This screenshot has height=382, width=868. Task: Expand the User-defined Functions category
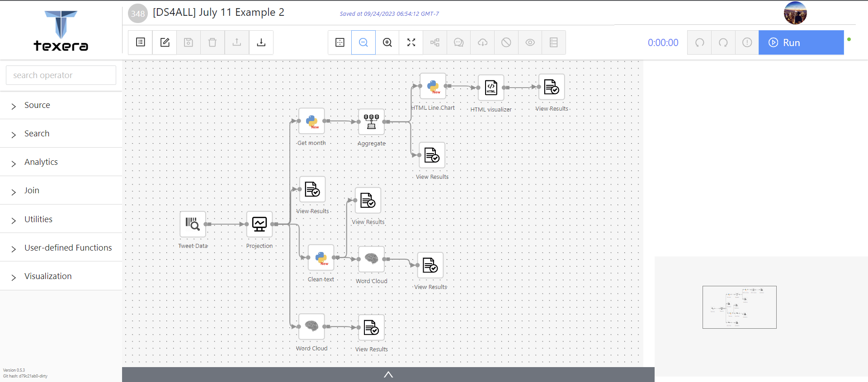pyautogui.click(x=61, y=247)
